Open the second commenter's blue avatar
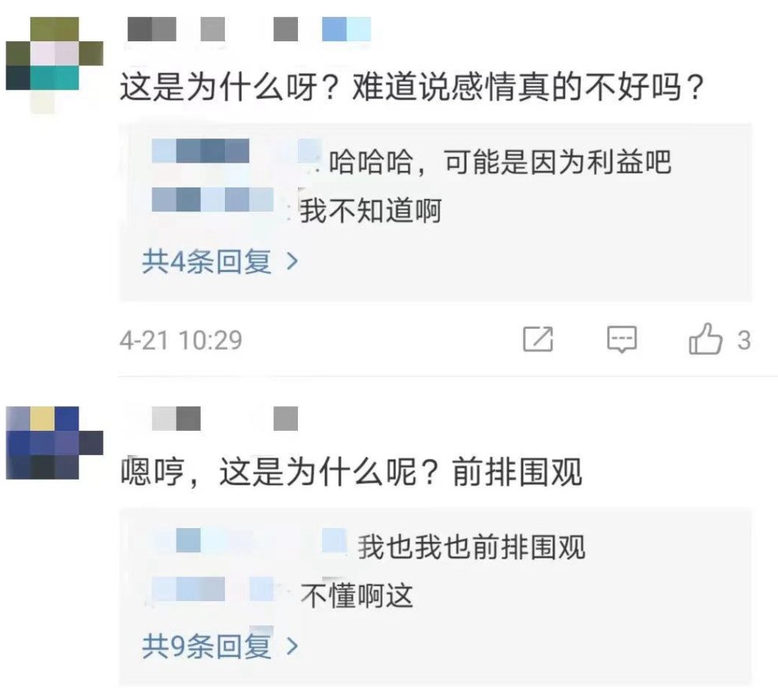 tap(54, 443)
